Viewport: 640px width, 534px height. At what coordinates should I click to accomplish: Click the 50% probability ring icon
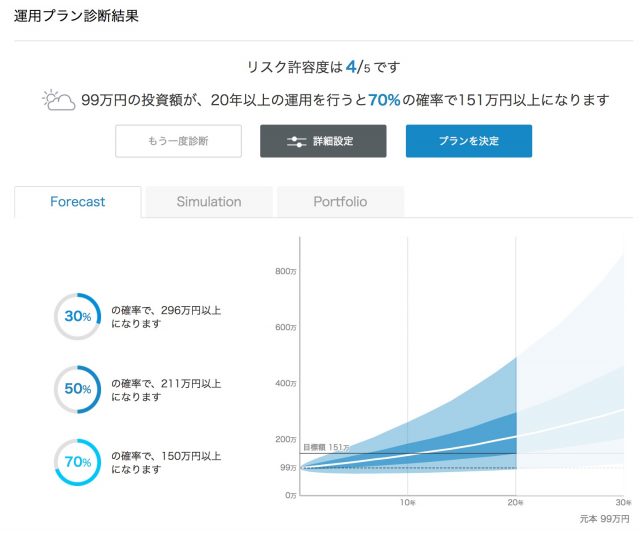[x=77, y=389]
